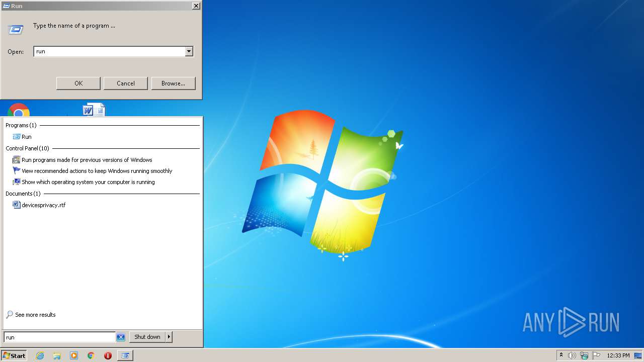Click the display icon next to the clock

point(637,355)
